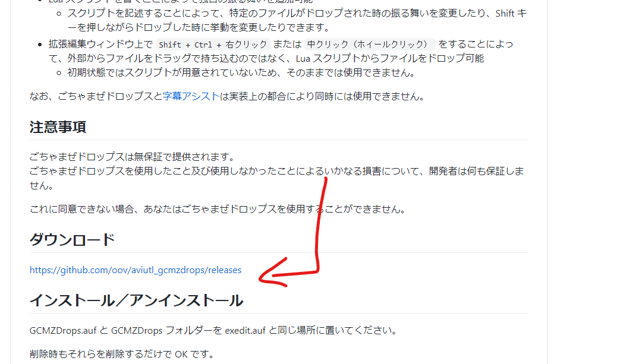Click the sub-bullet starting 初期状態ではスクリプト
The height and width of the screenshot is (364, 623).
click(241, 72)
